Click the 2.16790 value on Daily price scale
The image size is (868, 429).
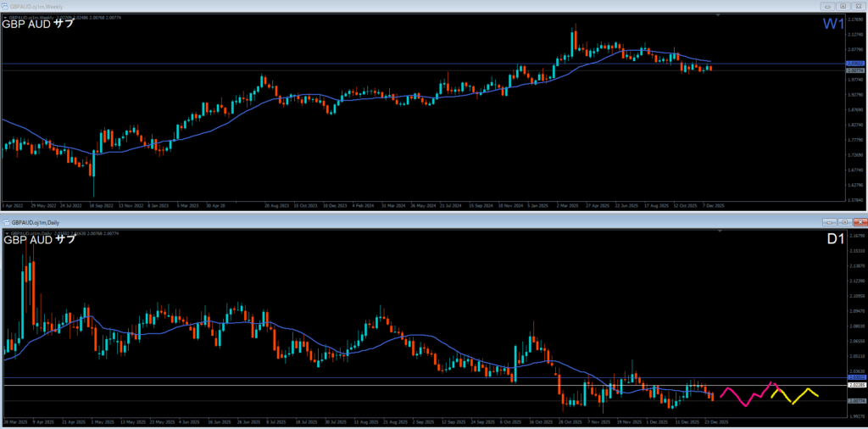[x=856, y=236]
